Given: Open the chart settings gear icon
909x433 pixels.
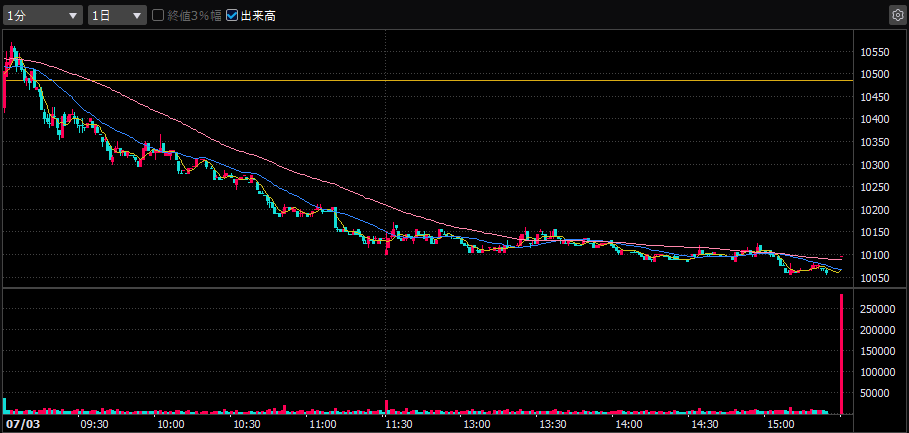Looking at the screenshot, I should (x=897, y=16).
